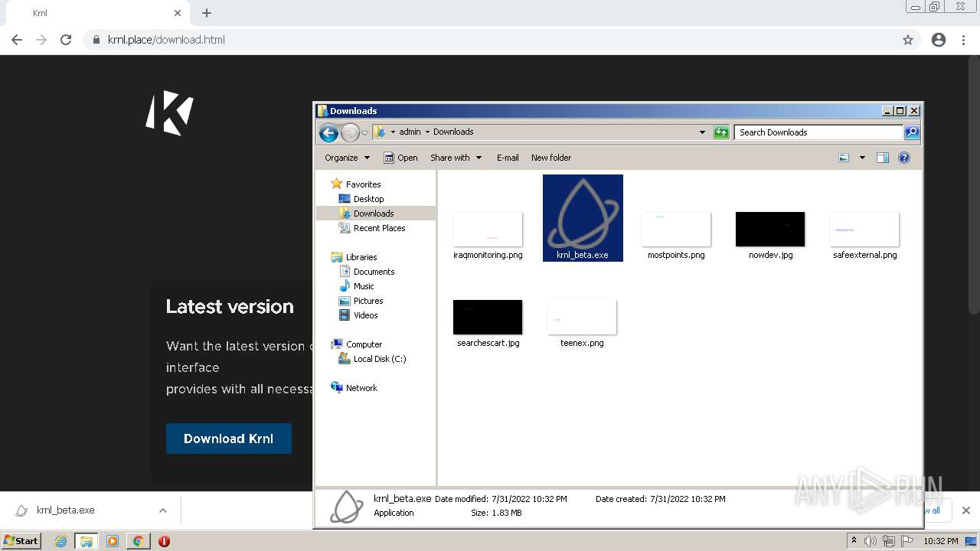Screen dimensions: 980x551
Task: Click the admin breadcrumb in address bar
Action: (x=410, y=132)
